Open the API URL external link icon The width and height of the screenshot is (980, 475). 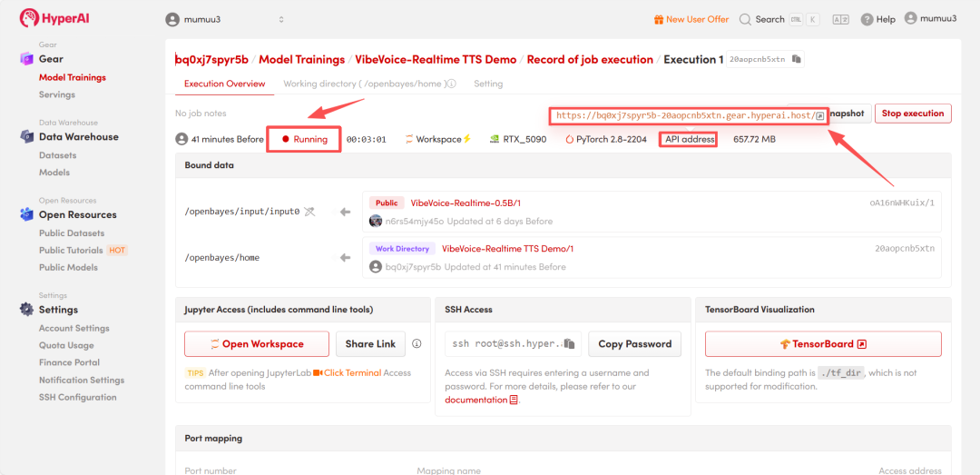(820, 115)
